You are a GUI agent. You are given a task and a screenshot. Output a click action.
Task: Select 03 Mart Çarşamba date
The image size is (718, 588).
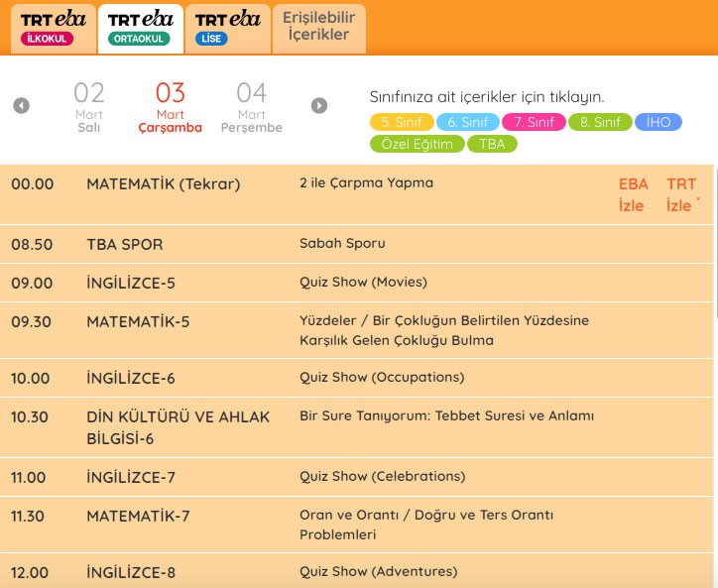coord(171,106)
